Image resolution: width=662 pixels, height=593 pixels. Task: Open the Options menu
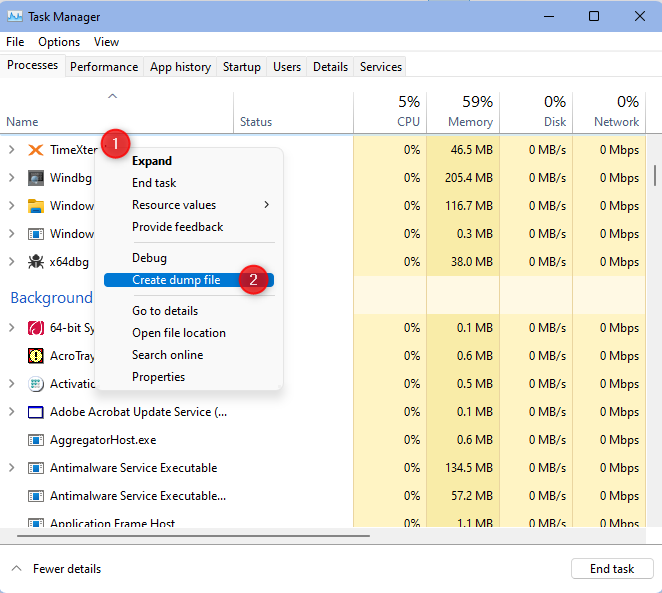(x=59, y=42)
